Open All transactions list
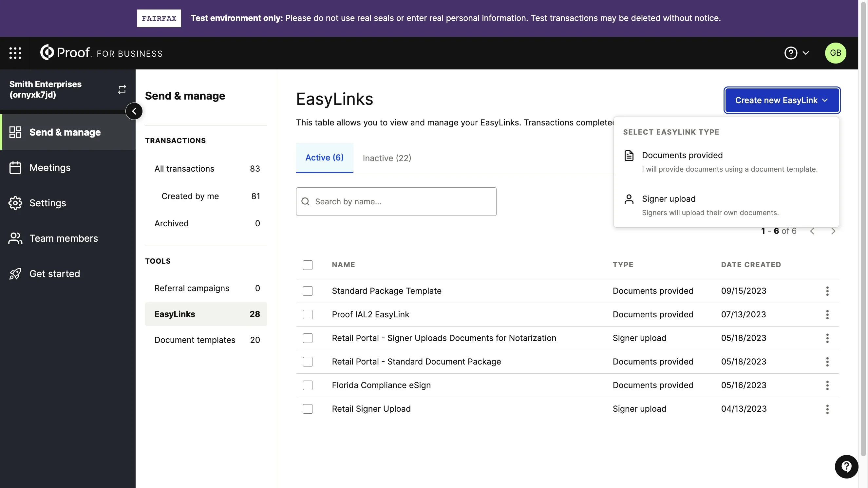The width and height of the screenshot is (868, 488). (206, 169)
